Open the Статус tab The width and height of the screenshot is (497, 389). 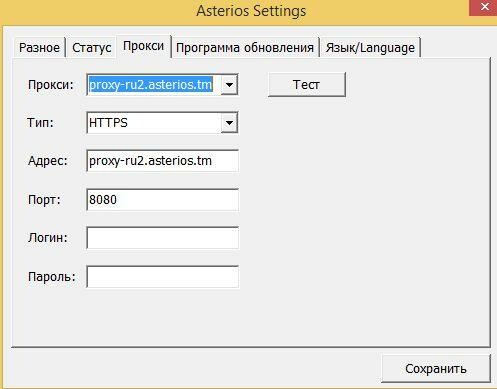[92, 48]
